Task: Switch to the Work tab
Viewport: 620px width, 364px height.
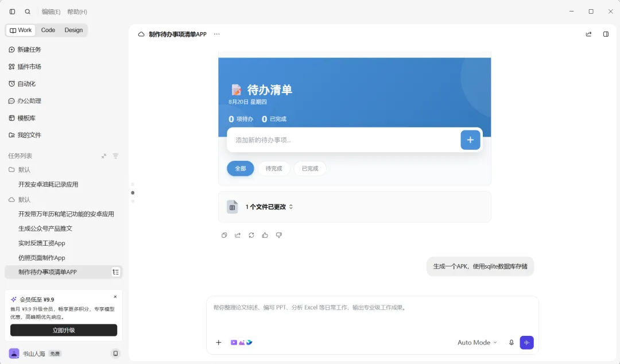Action: tap(21, 30)
